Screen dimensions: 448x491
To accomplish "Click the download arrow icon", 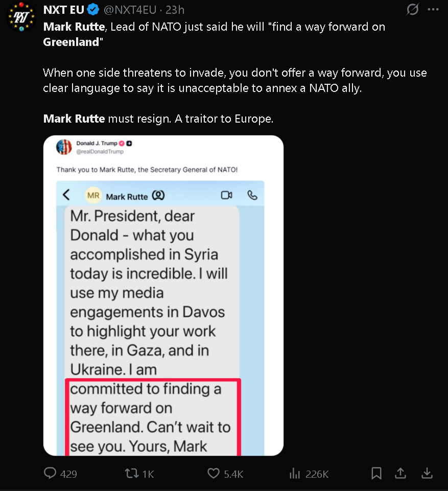I will 427,474.
